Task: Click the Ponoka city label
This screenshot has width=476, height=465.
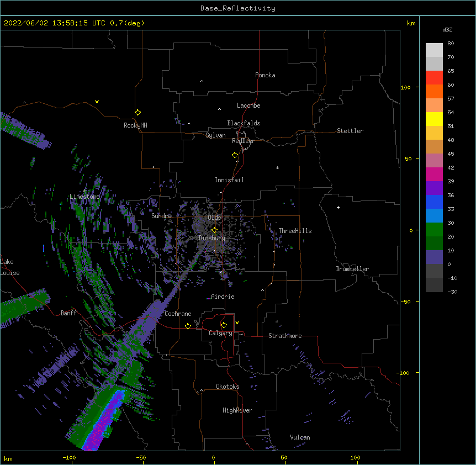Action: pos(265,75)
